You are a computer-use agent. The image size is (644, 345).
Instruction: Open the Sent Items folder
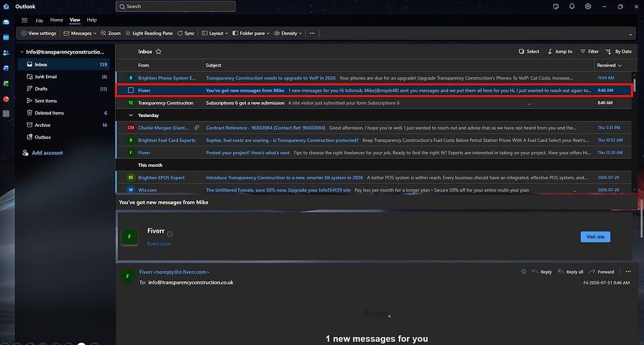point(64,101)
